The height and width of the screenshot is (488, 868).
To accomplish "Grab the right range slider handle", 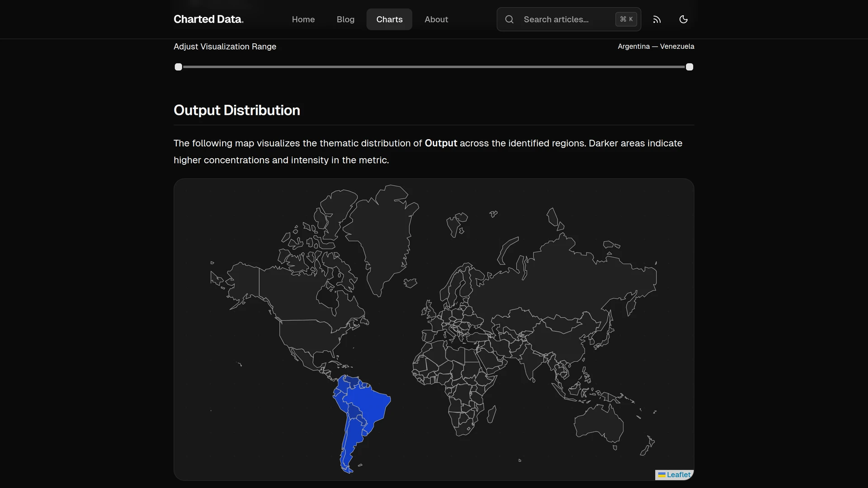I will click(689, 67).
